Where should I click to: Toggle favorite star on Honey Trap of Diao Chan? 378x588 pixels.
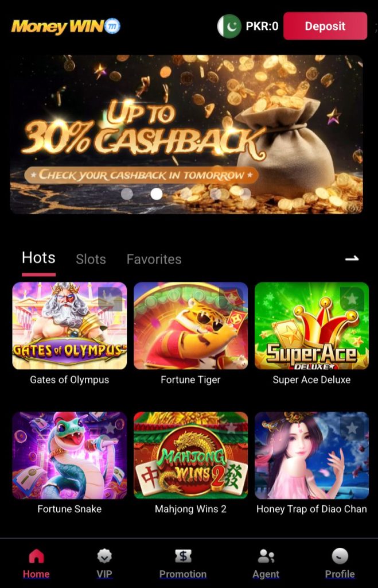tap(352, 428)
